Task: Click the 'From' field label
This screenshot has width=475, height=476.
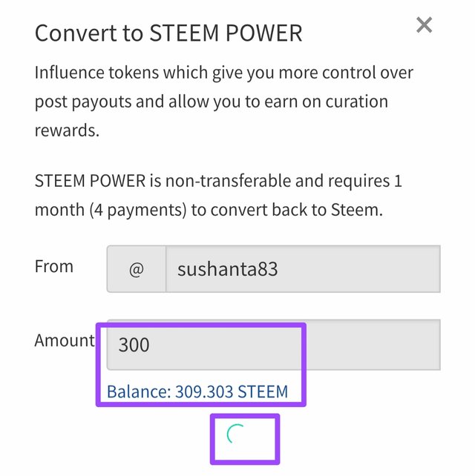Action: 54,266
